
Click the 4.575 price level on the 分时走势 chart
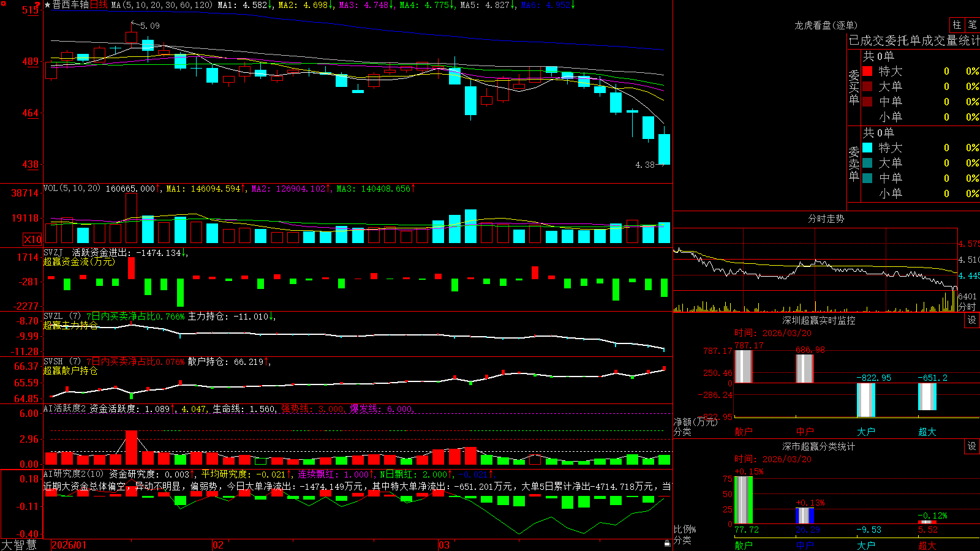[969, 244]
